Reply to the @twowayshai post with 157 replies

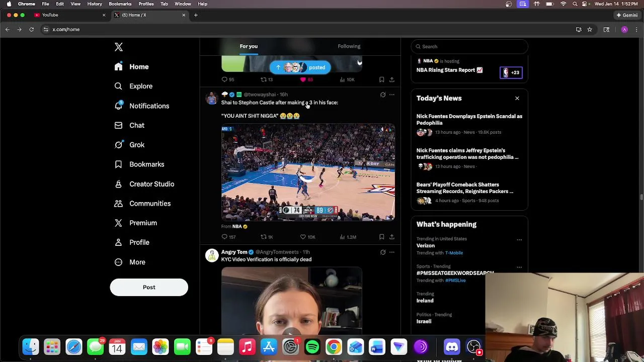coord(228,237)
